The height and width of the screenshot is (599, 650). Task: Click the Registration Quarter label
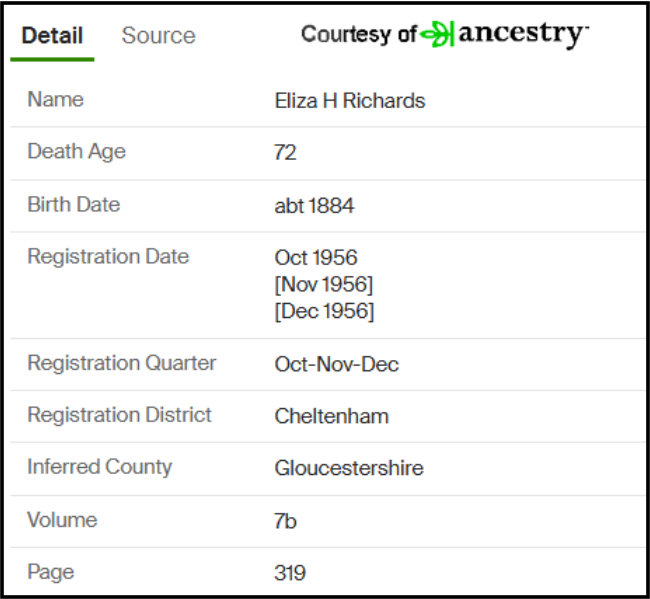pos(121,363)
